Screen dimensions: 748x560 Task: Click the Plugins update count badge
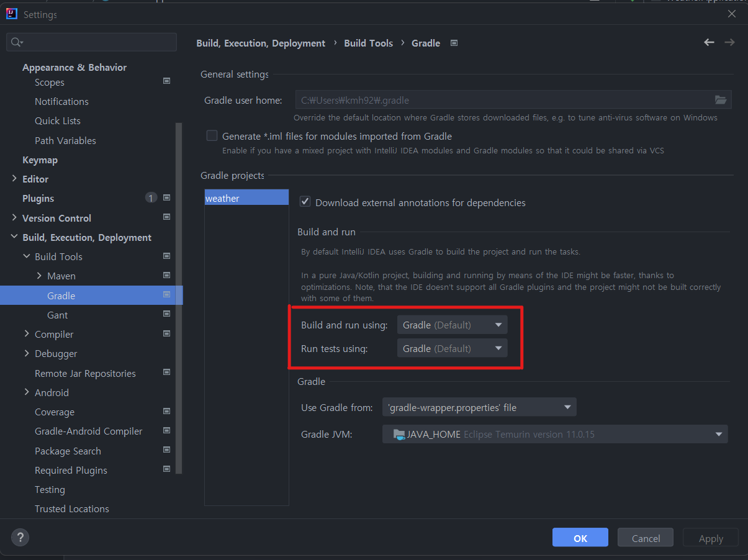click(151, 198)
